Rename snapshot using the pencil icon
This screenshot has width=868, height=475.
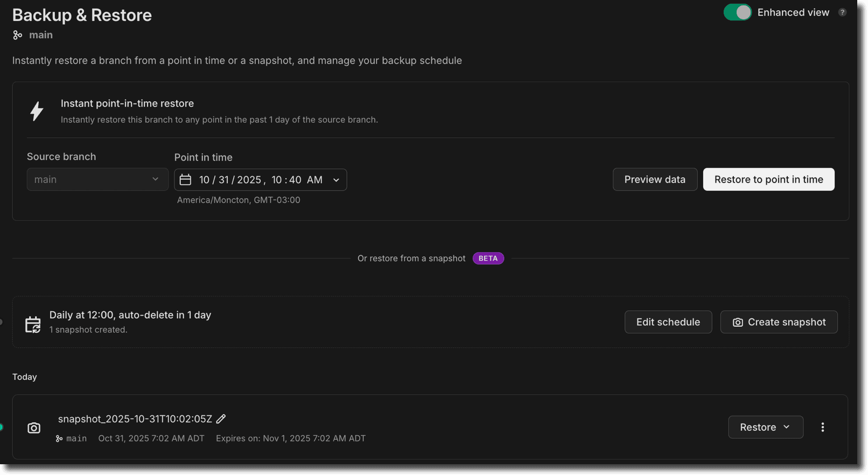point(220,418)
